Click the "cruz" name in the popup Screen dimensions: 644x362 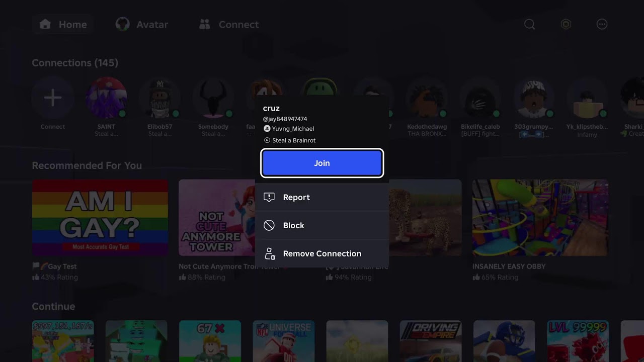[x=271, y=108]
